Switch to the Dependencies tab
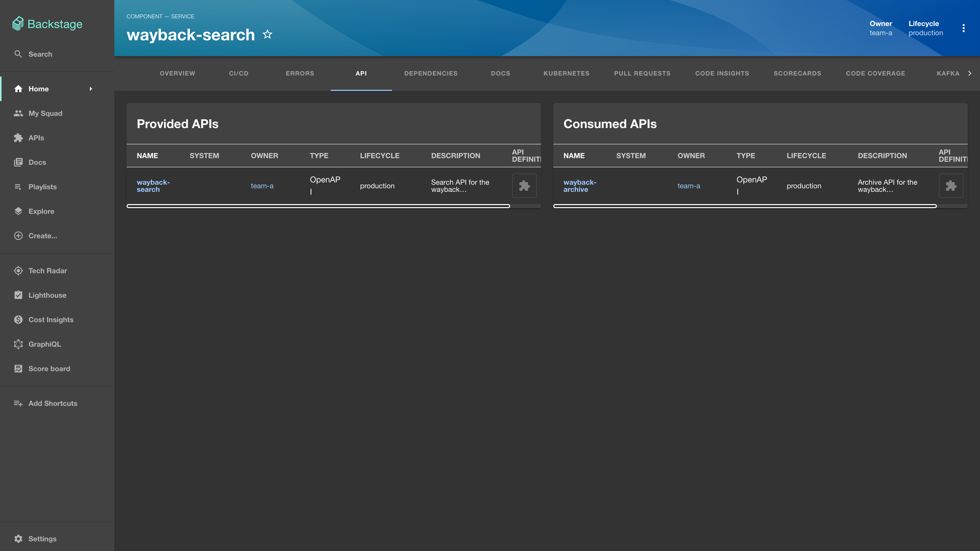 tap(431, 73)
